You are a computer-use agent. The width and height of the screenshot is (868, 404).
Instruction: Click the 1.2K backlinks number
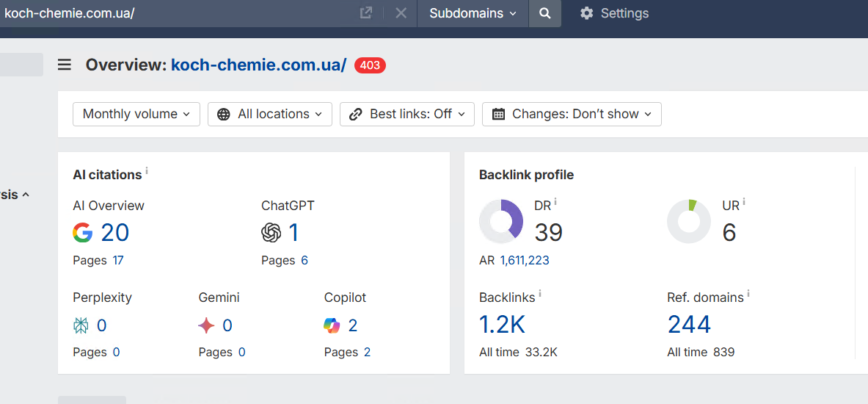coord(502,324)
